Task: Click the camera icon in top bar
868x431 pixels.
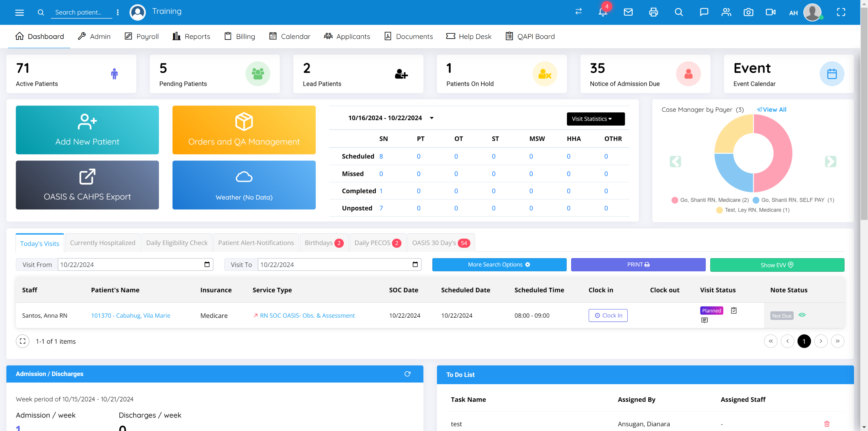Action: click(748, 12)
